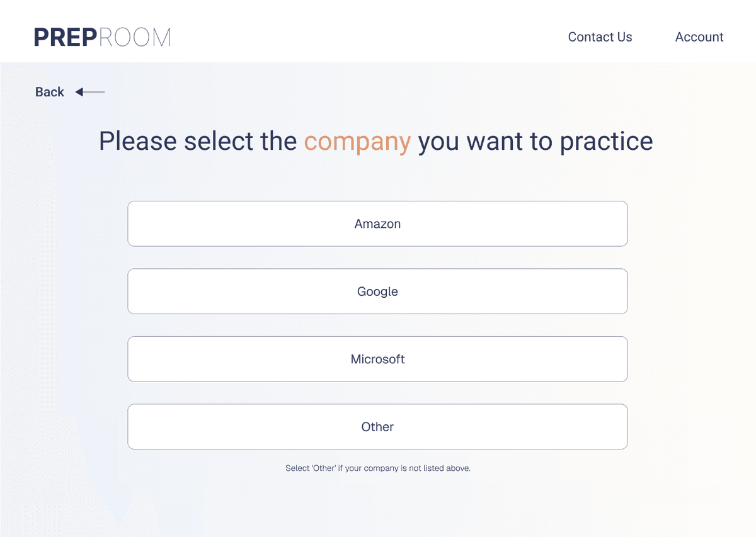Click the word 'the' before 'company'
This screenshot has width=756, height=537.
[278, 142]
